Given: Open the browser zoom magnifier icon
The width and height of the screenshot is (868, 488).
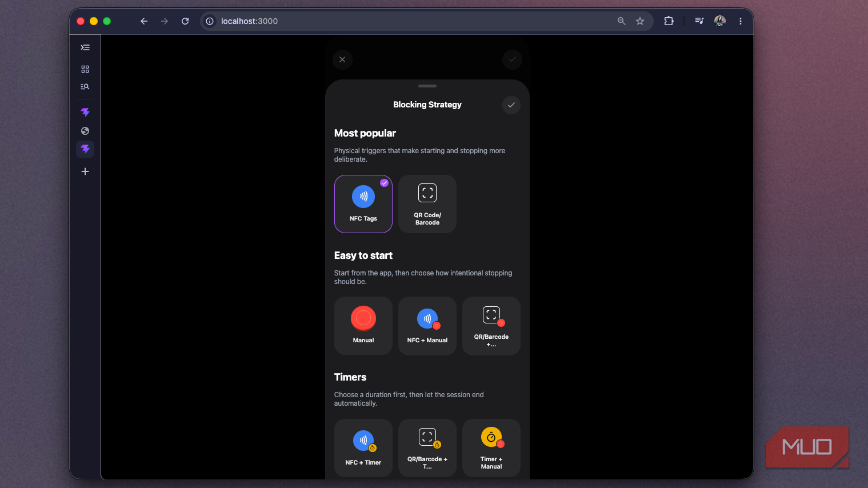Looking at the screenshot, I should click(x=622, y=21).
